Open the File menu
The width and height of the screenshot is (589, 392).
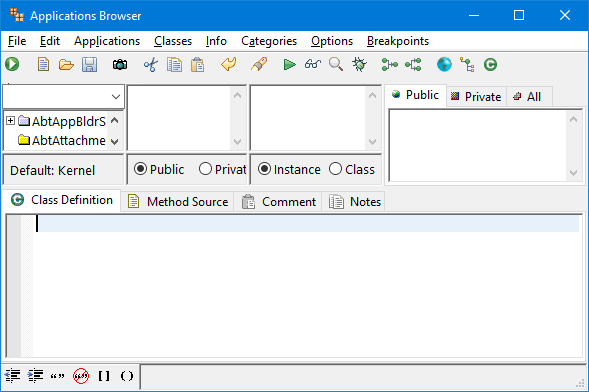[17, 41]
